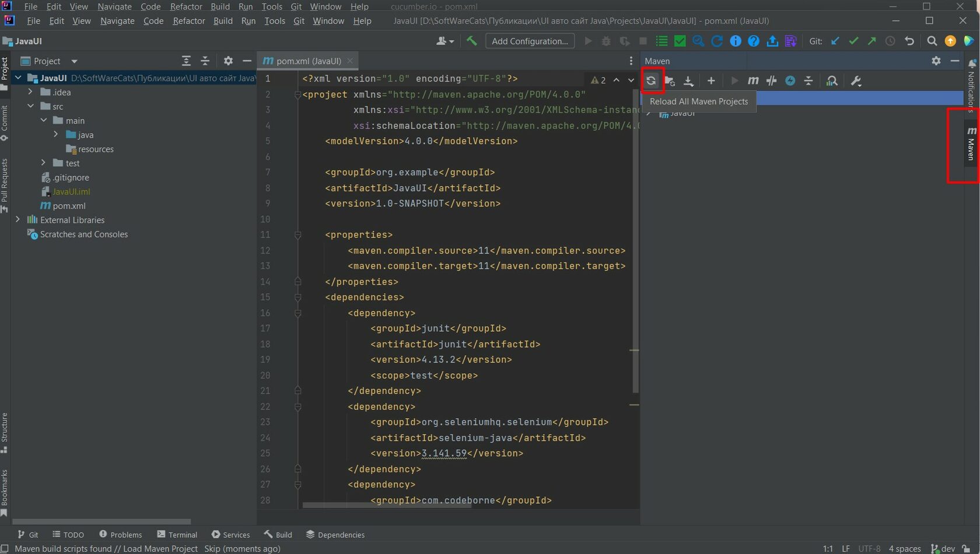Viewport: 980px width, 554px height.
Task: Click Maven Download Sources arrow icon
Action: (688, 80)
